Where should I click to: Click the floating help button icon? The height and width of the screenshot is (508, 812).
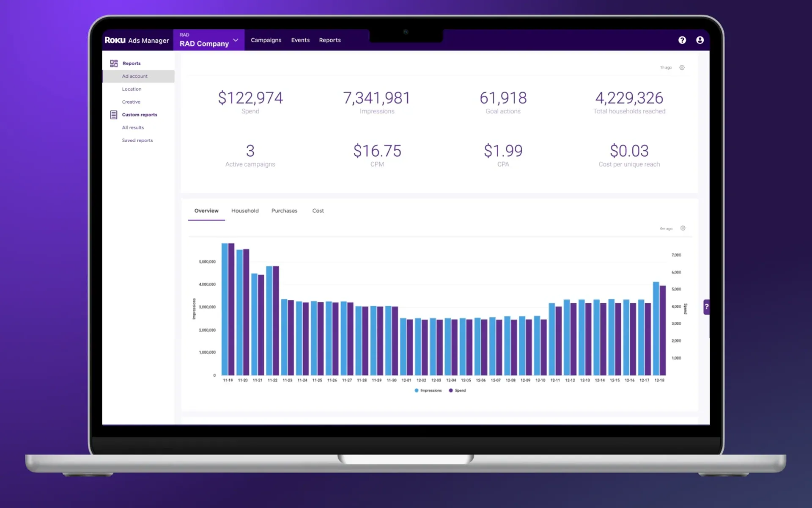click(x=706, y=306)
